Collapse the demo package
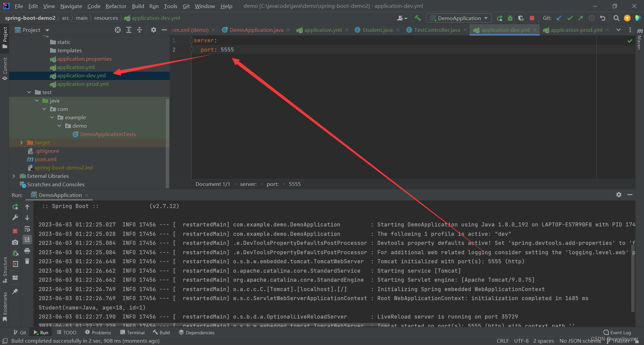This screenshot has height=345, width=644. coord(59,126)
